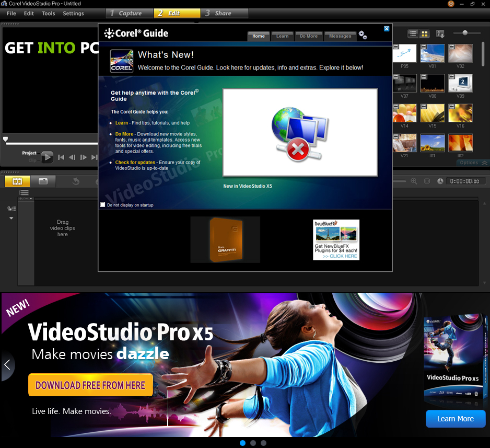Select the third banner carousel dot

263,443
